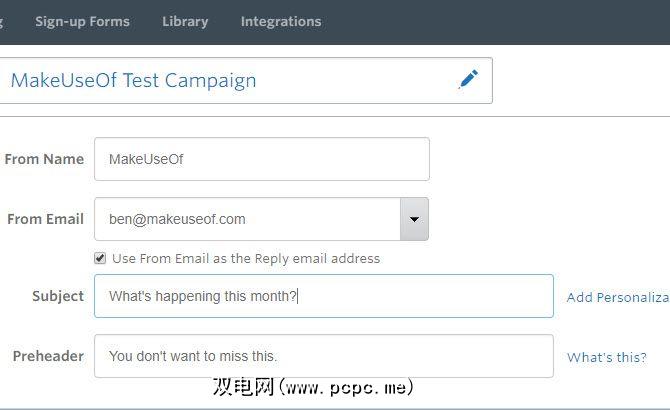Click the Add Personalization link
The image size is (670, 410).
[x=617, y=297]
